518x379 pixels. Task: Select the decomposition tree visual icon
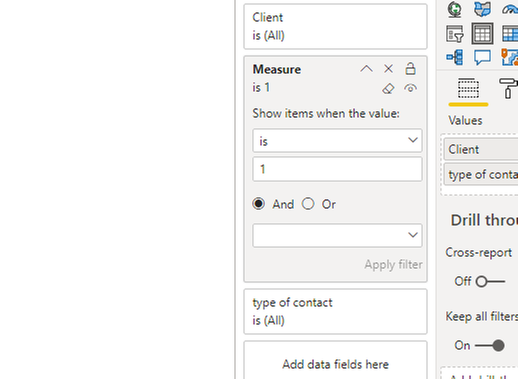[455, 57]
